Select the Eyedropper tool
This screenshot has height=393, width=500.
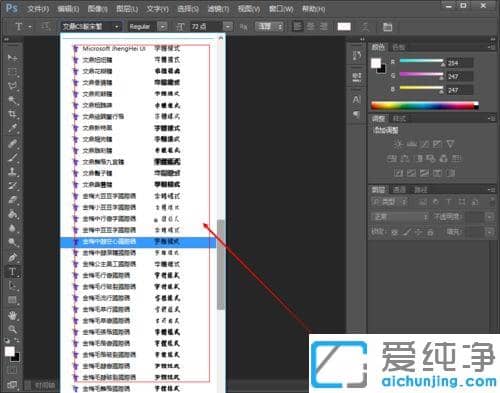click(x=13, y=128)
